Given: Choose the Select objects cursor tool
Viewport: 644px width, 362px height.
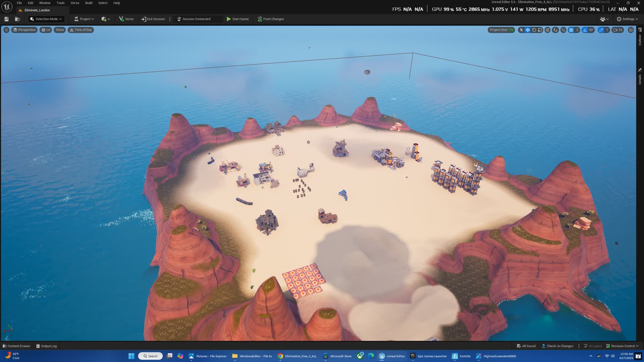Looking at the screenshot, I should click(521, 30).
